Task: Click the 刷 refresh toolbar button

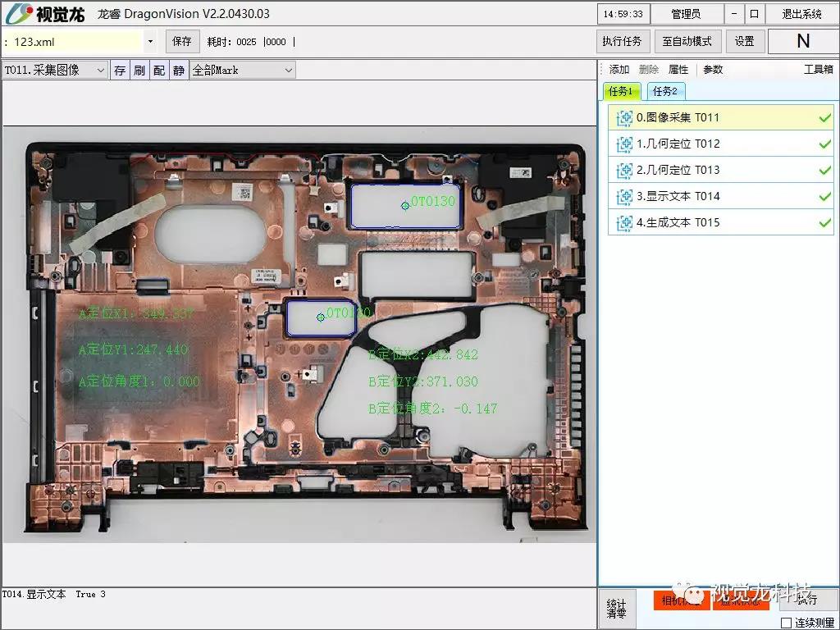Action: tap(139, 71)
